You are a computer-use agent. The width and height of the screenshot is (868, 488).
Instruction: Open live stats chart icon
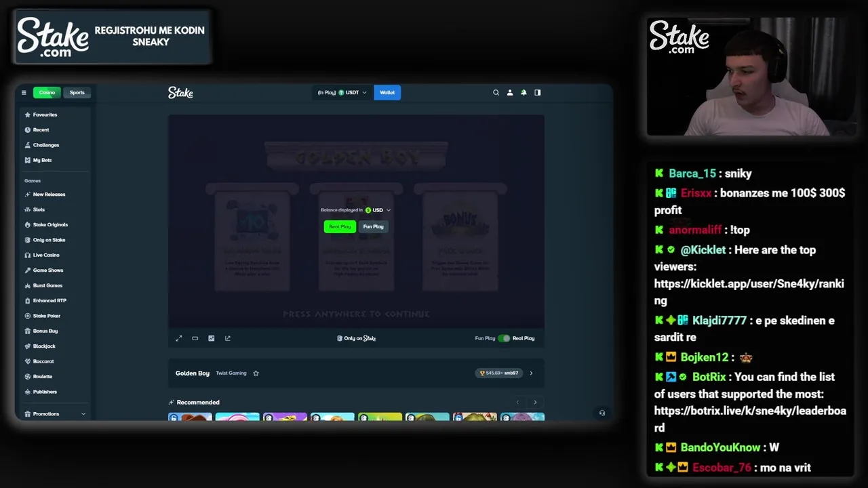click(x=212, y=338)
